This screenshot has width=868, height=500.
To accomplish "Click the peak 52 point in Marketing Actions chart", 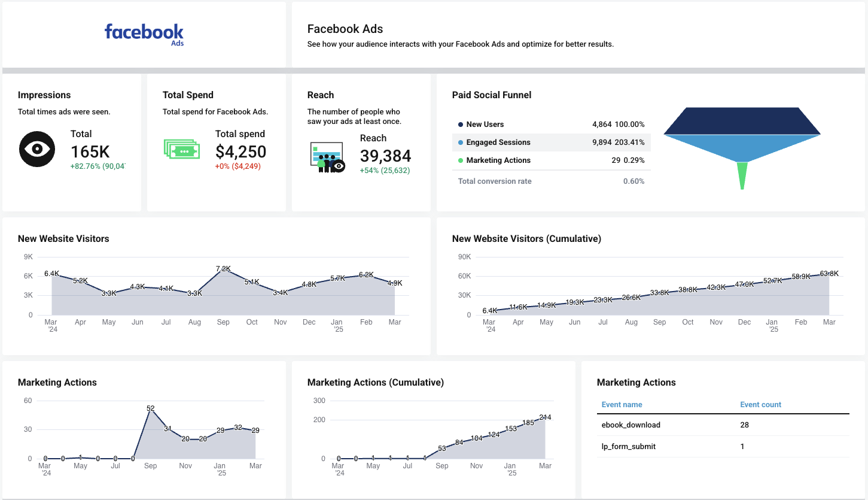I will click(151, 408).
